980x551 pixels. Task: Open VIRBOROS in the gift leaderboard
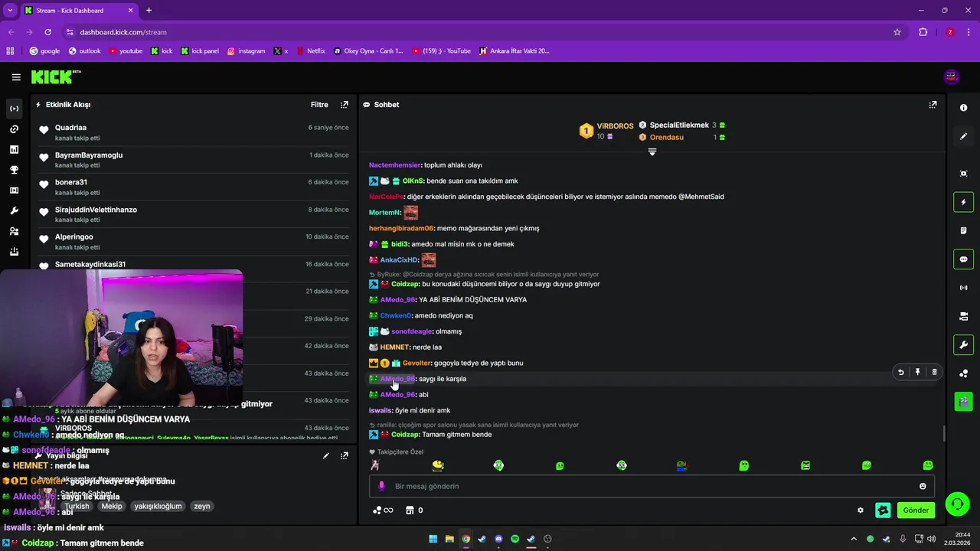(616, 126)
